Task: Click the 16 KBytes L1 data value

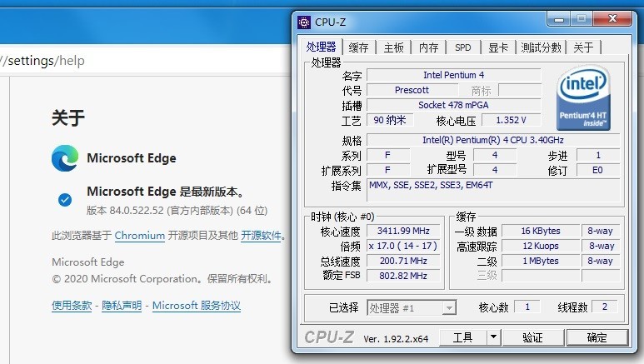Action: tap(541, 231)
